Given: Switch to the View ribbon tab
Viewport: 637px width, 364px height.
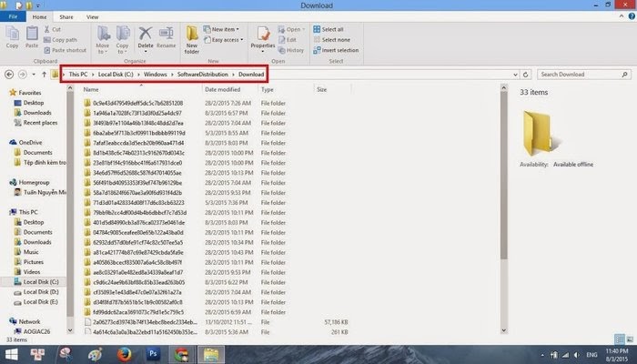Looking at the screenshot, I should (92, 17).
